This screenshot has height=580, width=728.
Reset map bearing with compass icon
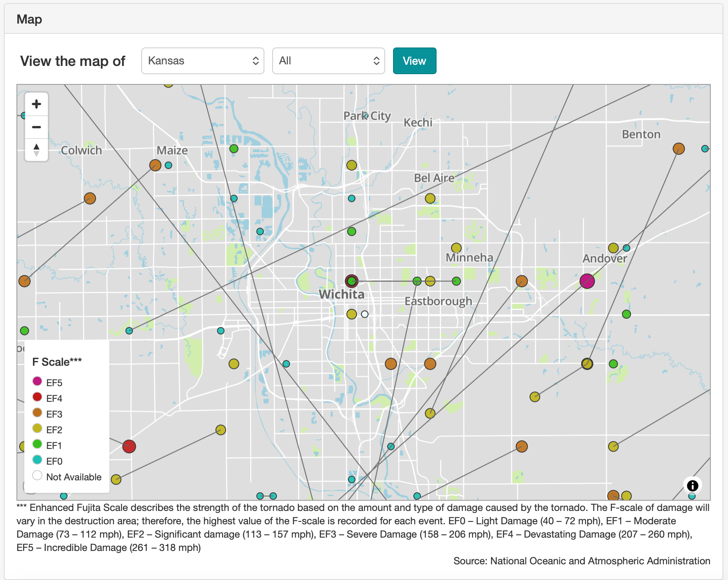(36, 150)
